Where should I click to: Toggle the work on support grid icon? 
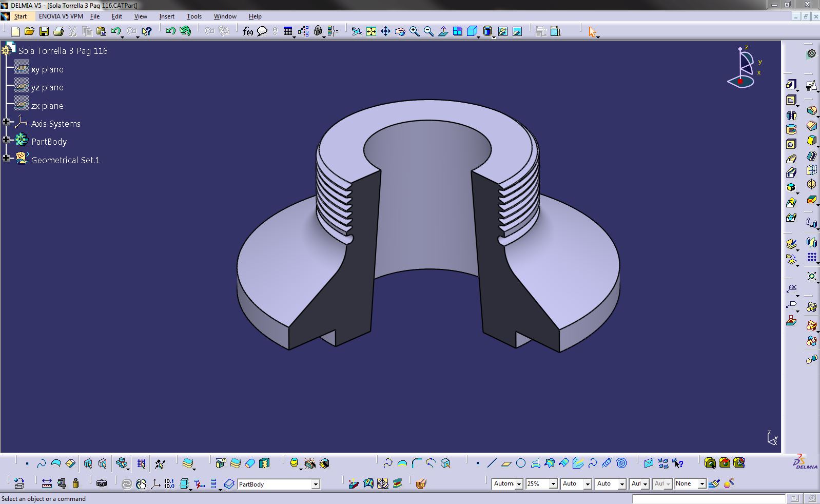coord(141,464)
